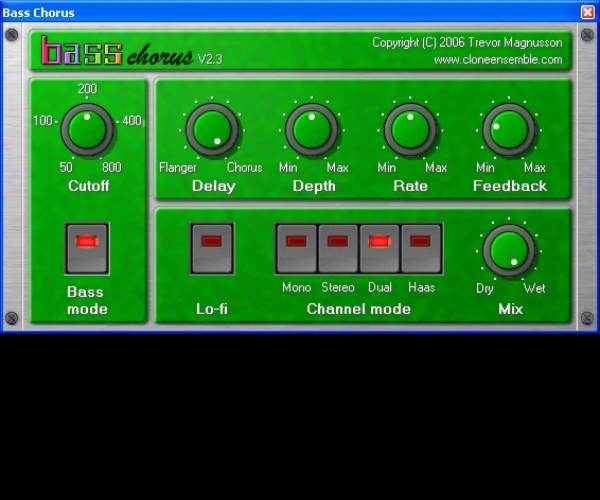Click the Feedback knob
This screenshot has width=600, height=500.
(x=509, y=130)
